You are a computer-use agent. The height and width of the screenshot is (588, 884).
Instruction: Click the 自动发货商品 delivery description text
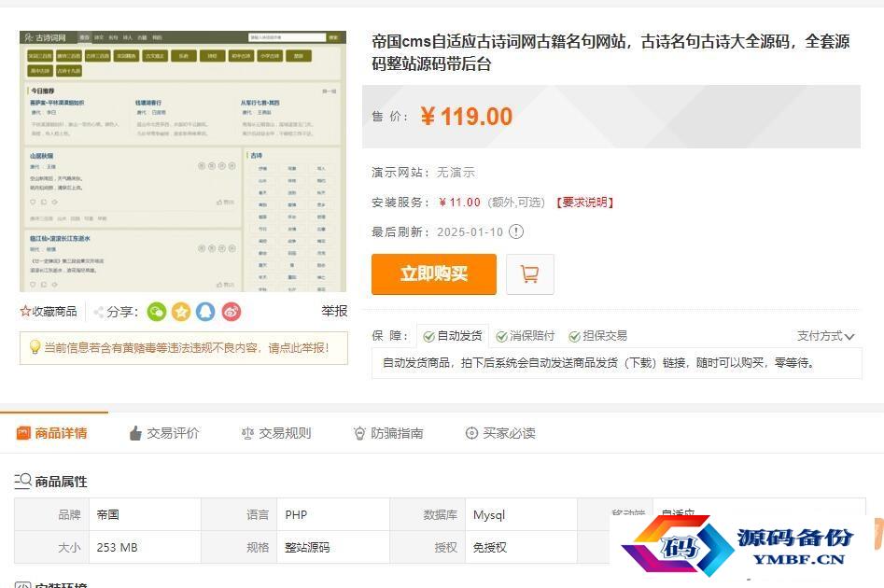point(598,362)
